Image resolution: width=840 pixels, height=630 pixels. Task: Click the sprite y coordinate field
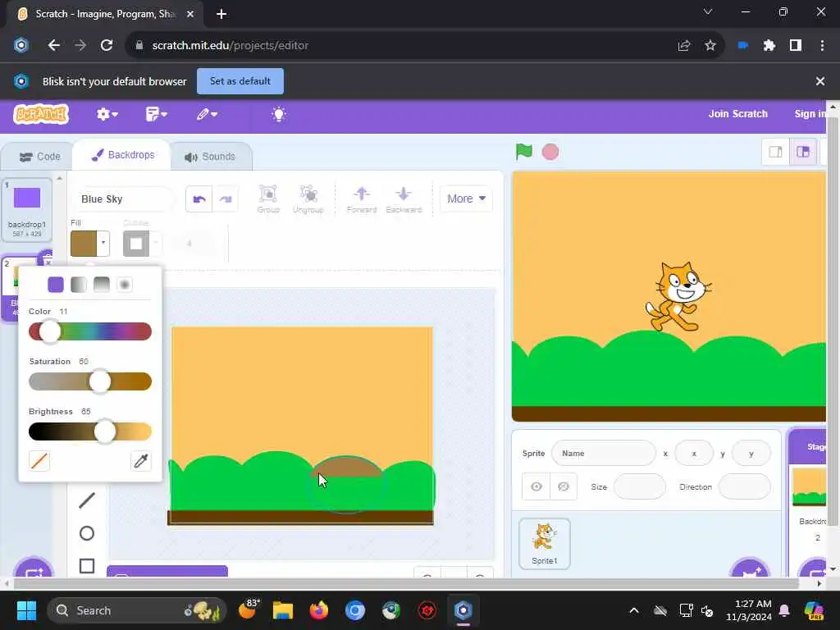pos(751,453)
